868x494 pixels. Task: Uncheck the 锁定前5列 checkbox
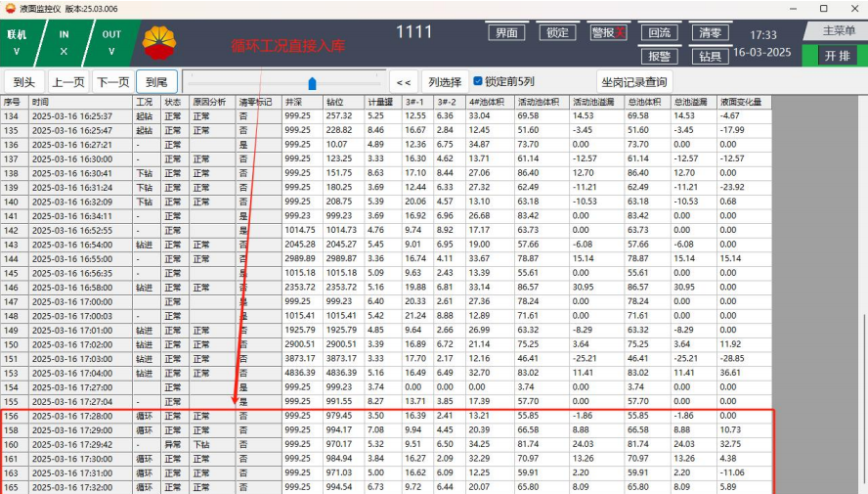(478, 81)
